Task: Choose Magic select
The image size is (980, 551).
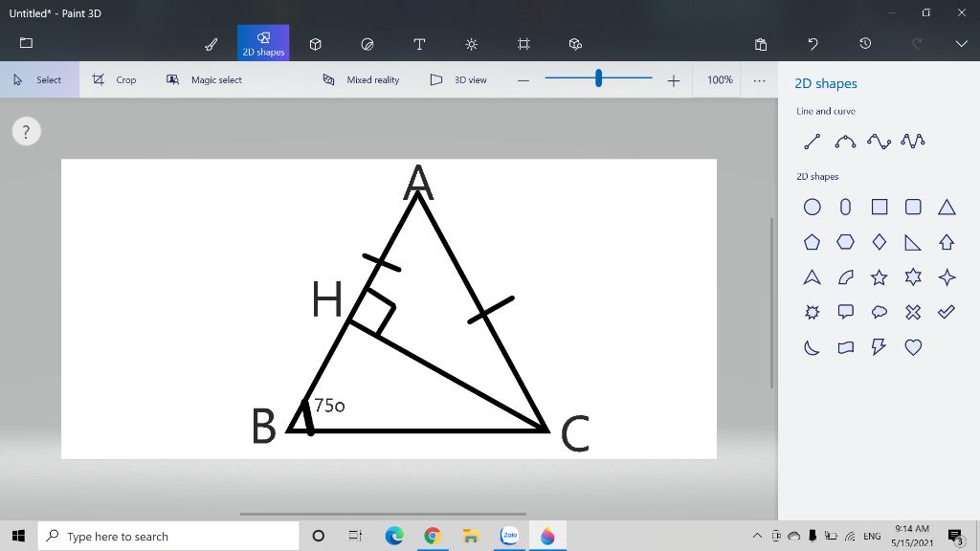Action: click(205, 79)
